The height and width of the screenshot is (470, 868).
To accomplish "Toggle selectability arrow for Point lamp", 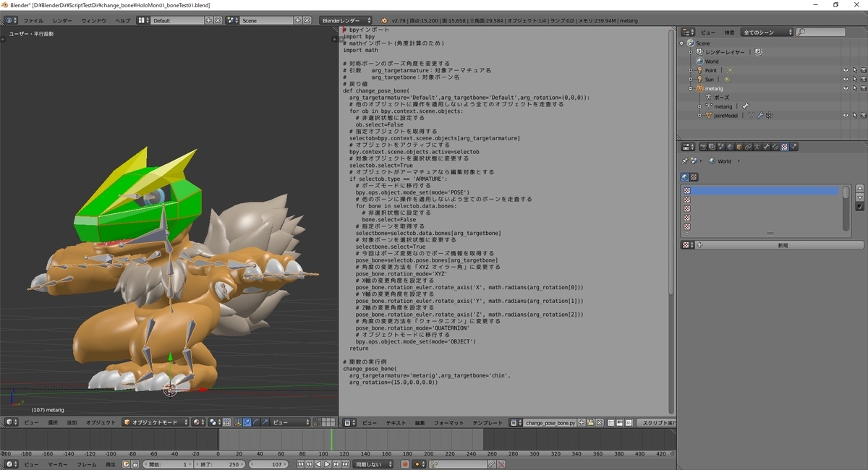I will [x=855, y=70].
